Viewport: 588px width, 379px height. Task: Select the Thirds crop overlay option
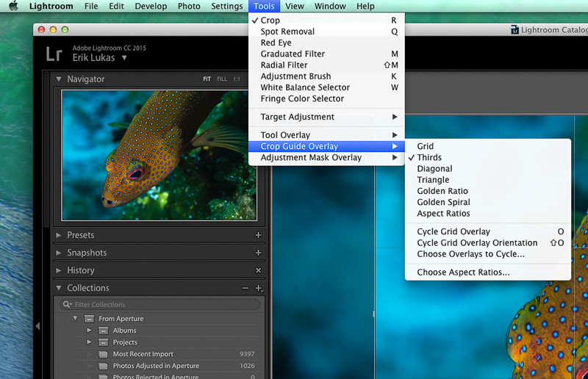[x=429, y=158]
